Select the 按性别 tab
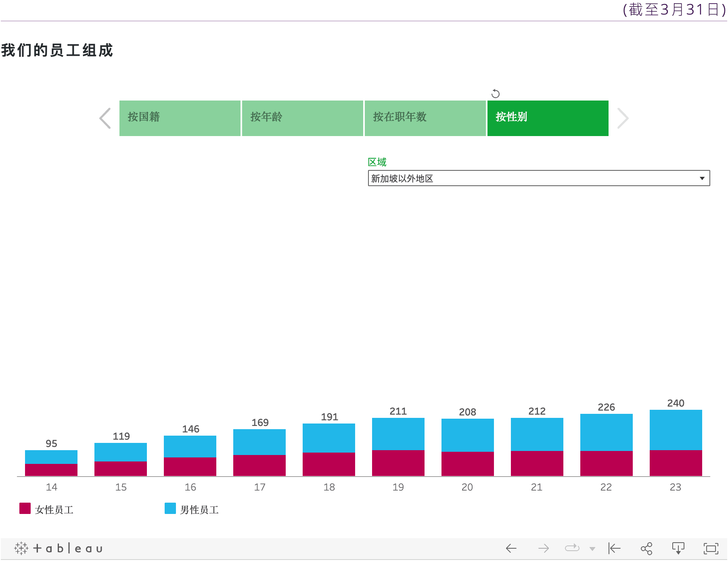 click(548, 118)
